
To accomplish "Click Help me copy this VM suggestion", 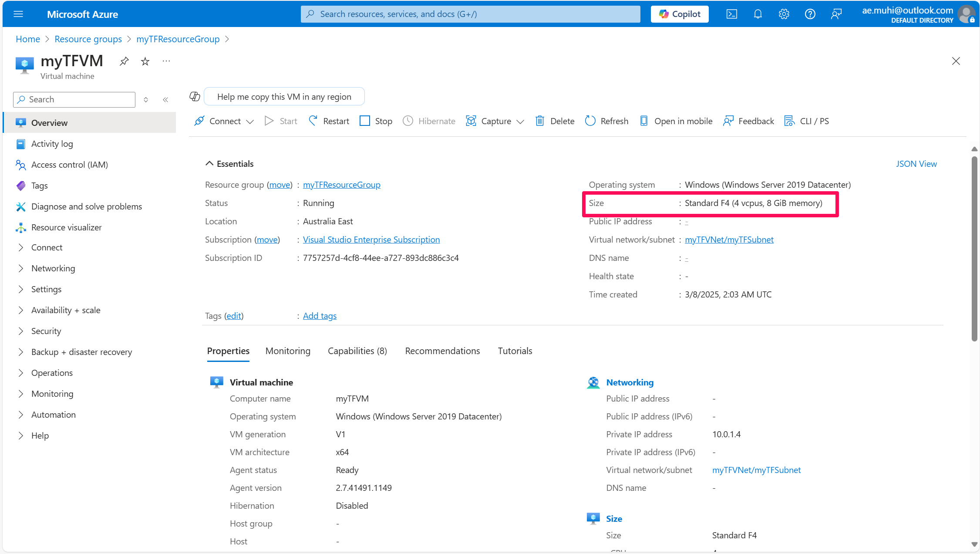I will click(x=284, y=97).
